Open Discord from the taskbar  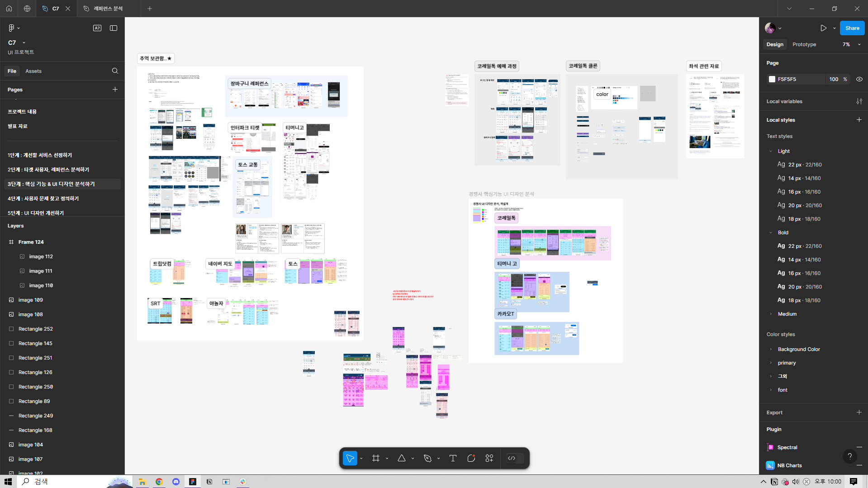[176, 482]
